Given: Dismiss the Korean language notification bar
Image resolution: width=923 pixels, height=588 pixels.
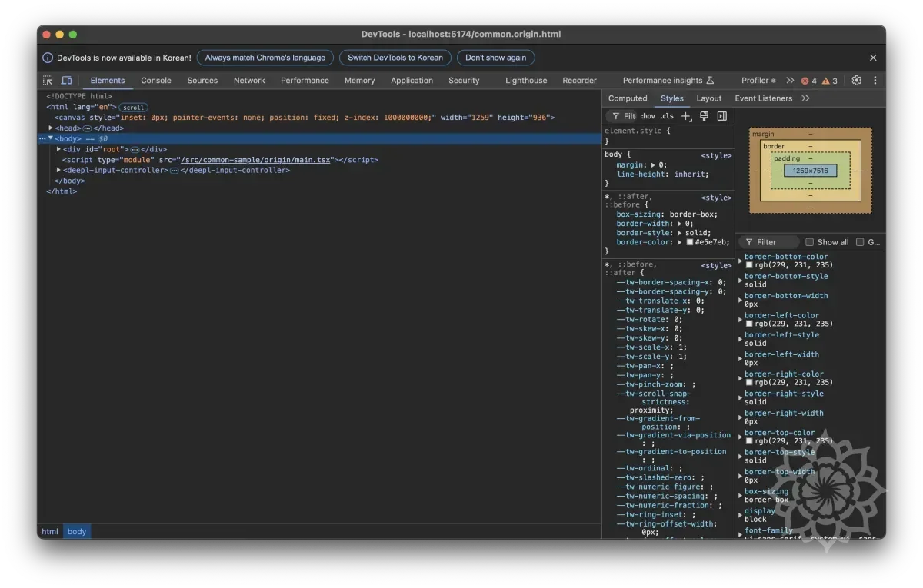Looking at the screenshot, I should 873,58.
